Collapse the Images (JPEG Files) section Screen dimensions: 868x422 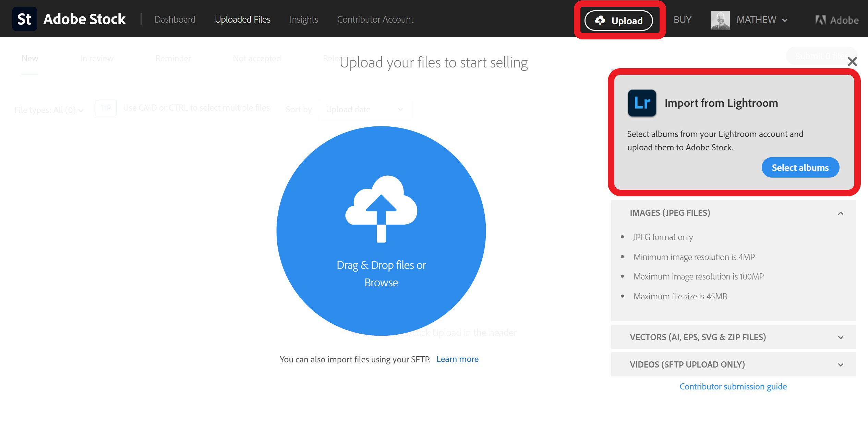[x=840, y=213]
